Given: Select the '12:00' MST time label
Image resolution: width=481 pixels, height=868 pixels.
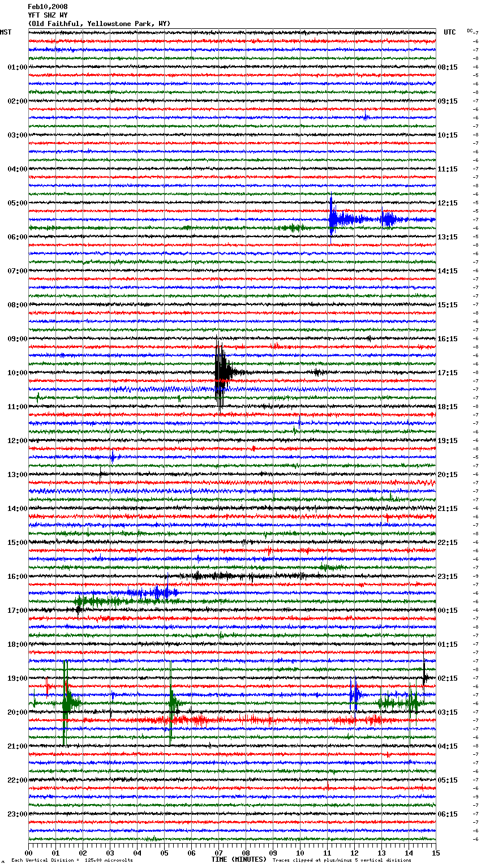Looking at the screenshot, I should 18,441.
